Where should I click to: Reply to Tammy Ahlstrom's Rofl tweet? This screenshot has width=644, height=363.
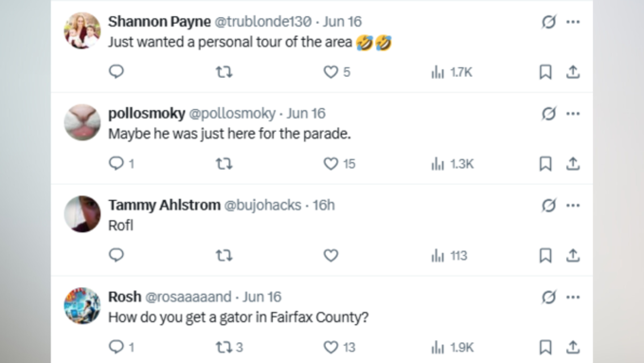(116, 255)
